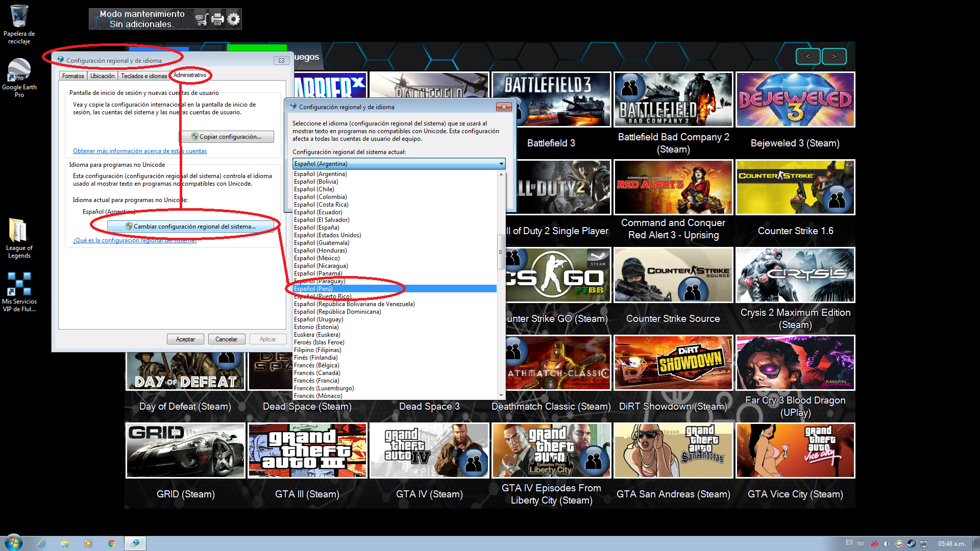Click Copiar configuración button
This screenshot has height=551, width=980.
click(x=227, y=137)
